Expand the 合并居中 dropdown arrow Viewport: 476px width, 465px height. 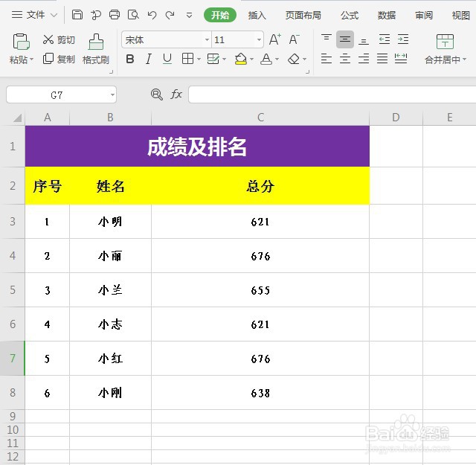coord(464,60)
